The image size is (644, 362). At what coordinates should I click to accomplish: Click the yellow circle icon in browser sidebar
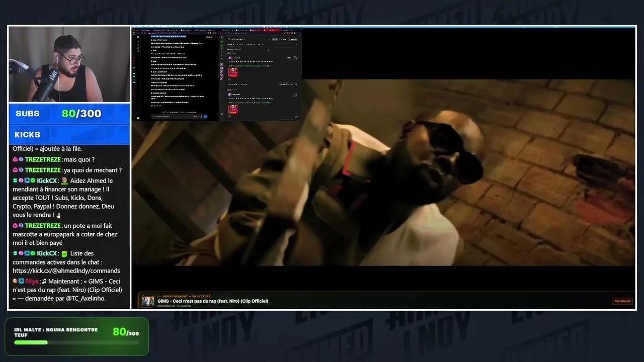138,118
